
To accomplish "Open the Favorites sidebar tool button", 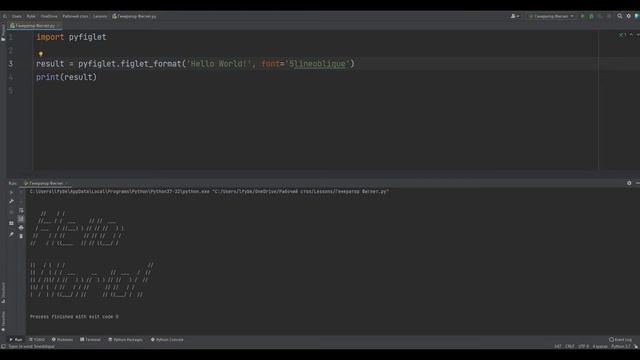I will [x=3, y=322].
